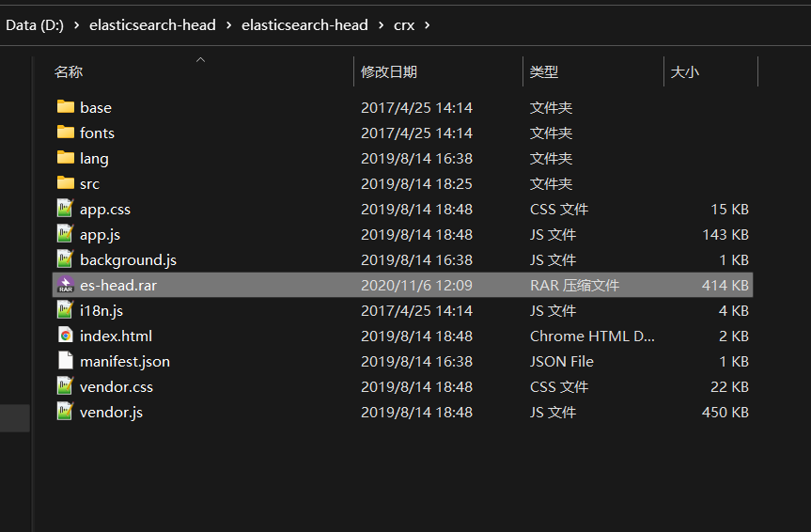Click the 2020/11/6 12:09 date cell
811x532 pixels.
tap(416, 285)
